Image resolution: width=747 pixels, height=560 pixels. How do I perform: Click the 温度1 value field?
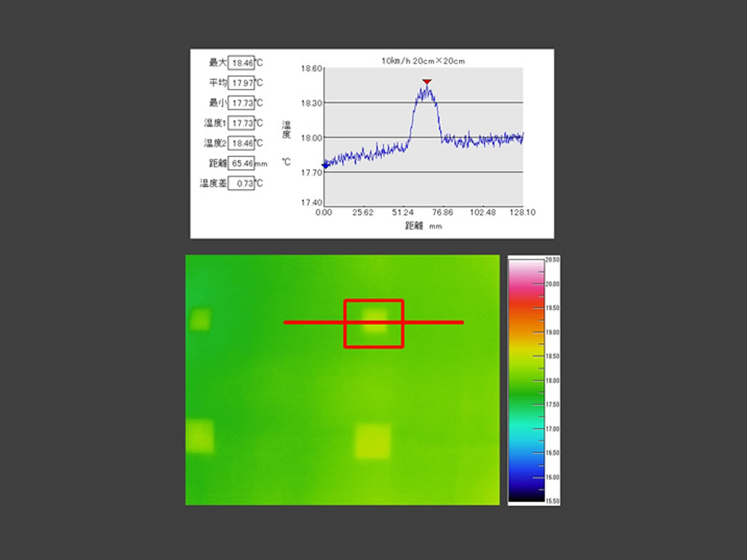[x=241, y=123]
